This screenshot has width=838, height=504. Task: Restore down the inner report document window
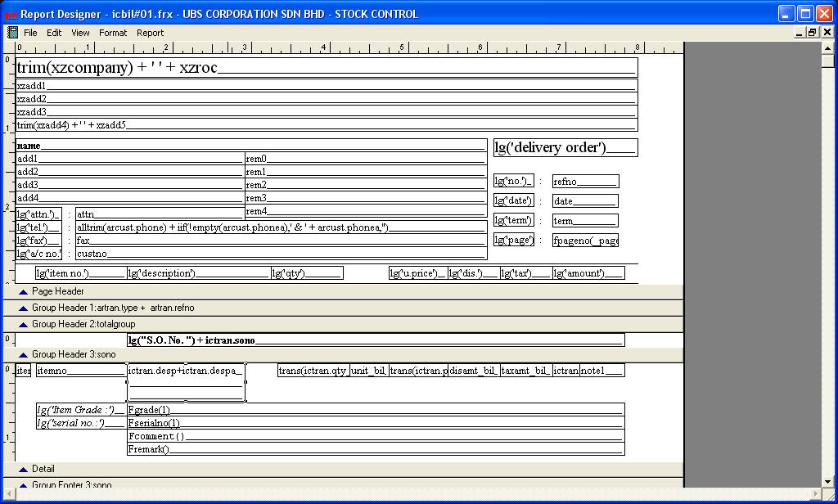[x=812, y=33]
